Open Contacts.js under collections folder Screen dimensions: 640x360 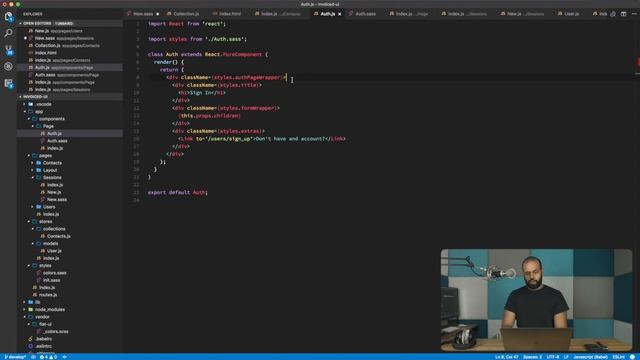[x=70, y=236]
